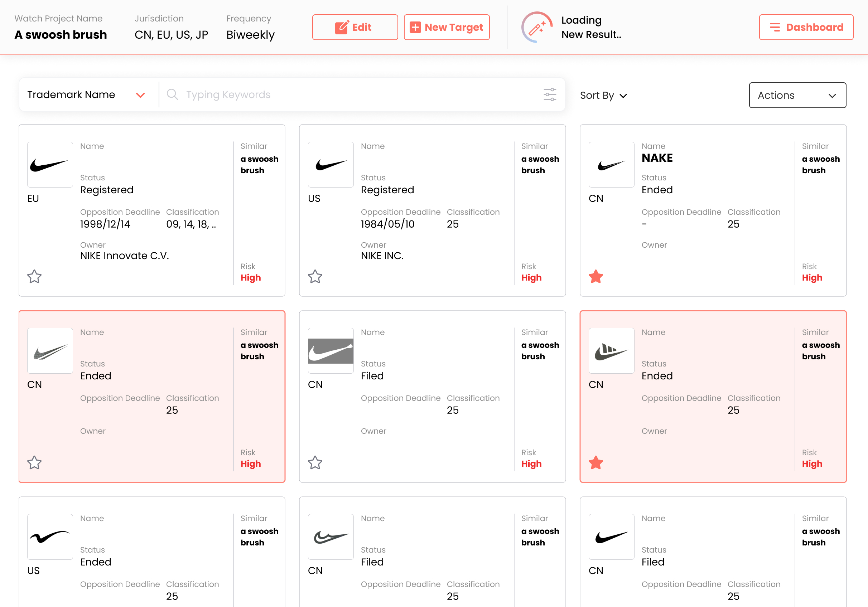Click the High risk on NAKE card
Viewport: 868px width, 607px height.
[812, 277]
